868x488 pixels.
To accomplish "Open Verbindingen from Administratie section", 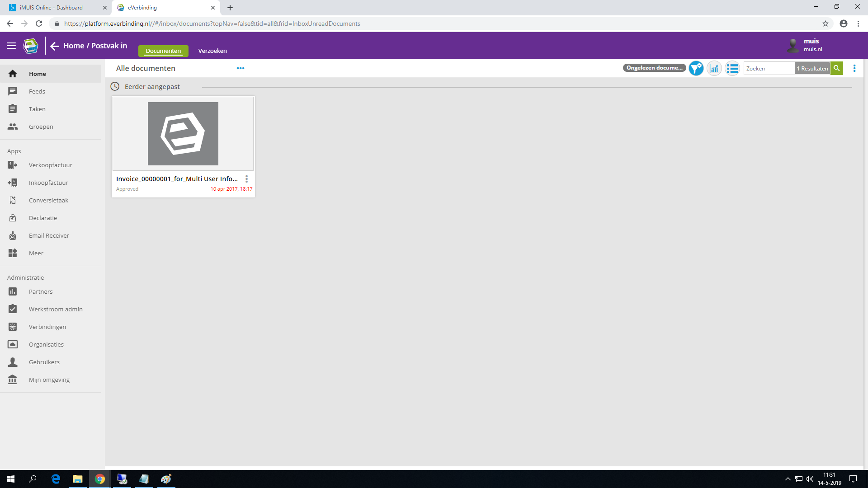I will (x=47, y=327).
